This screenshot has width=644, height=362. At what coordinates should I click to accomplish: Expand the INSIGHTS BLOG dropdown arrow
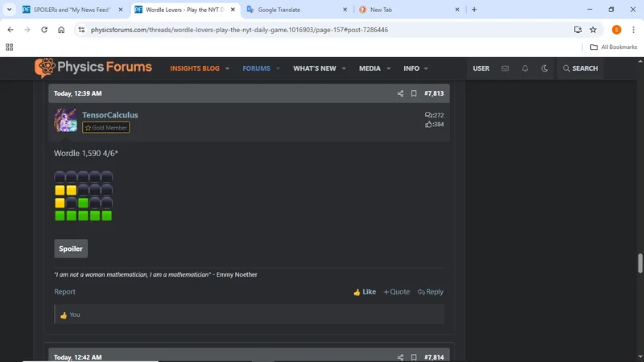click(227, 68)
